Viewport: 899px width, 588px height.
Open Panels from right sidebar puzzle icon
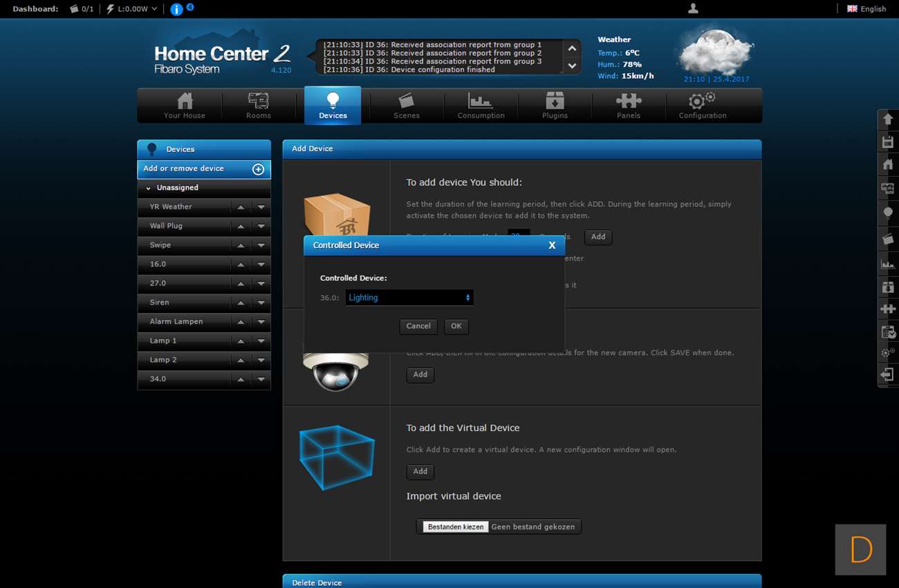[888, 310]
